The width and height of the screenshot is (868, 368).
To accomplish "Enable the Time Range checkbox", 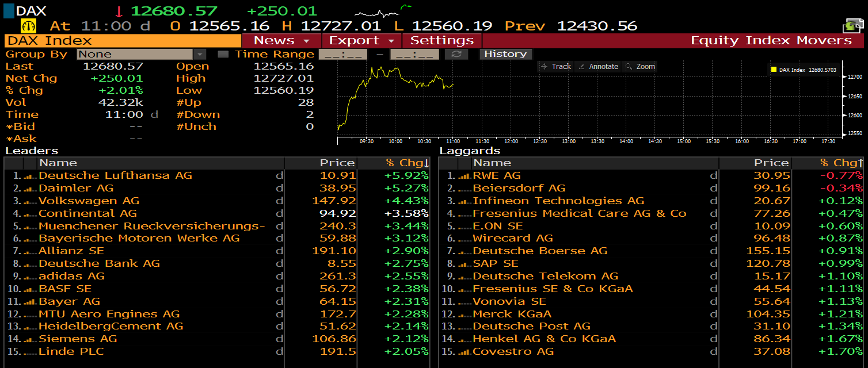I will [x=223, y=54].
